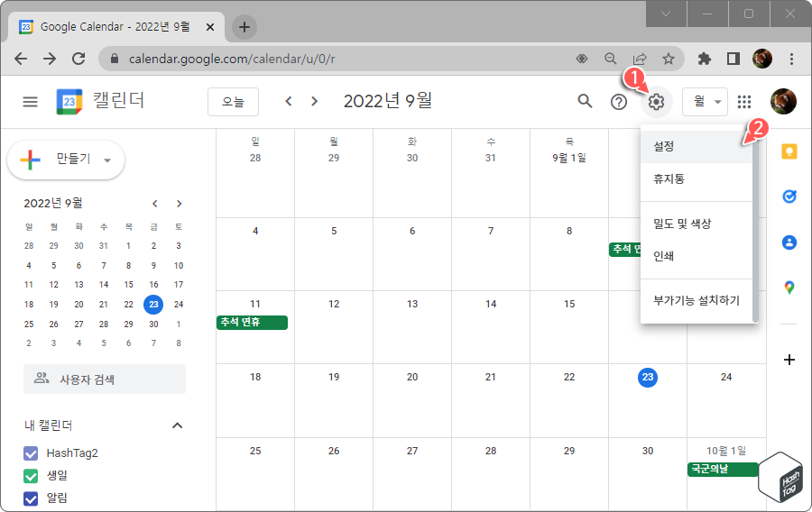Go forward in browser
Screen dimensions: 812x512
pyautogui.click(x=50, y=59)
